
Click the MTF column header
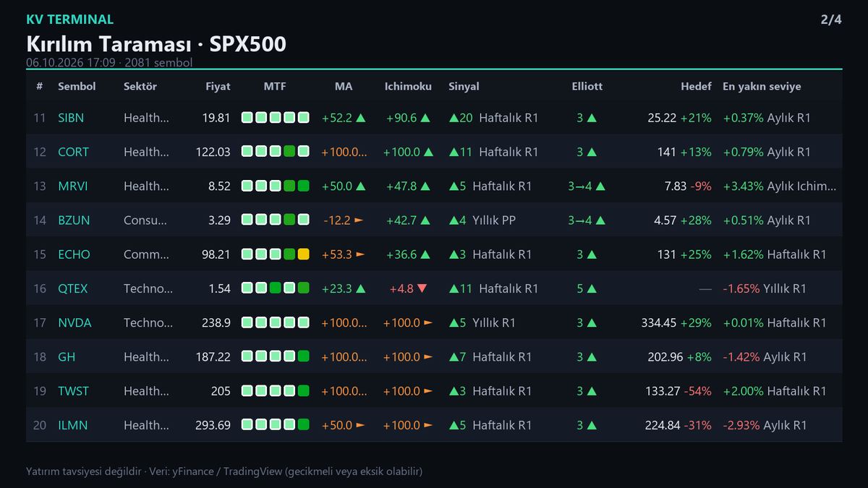tap(275, 86)
